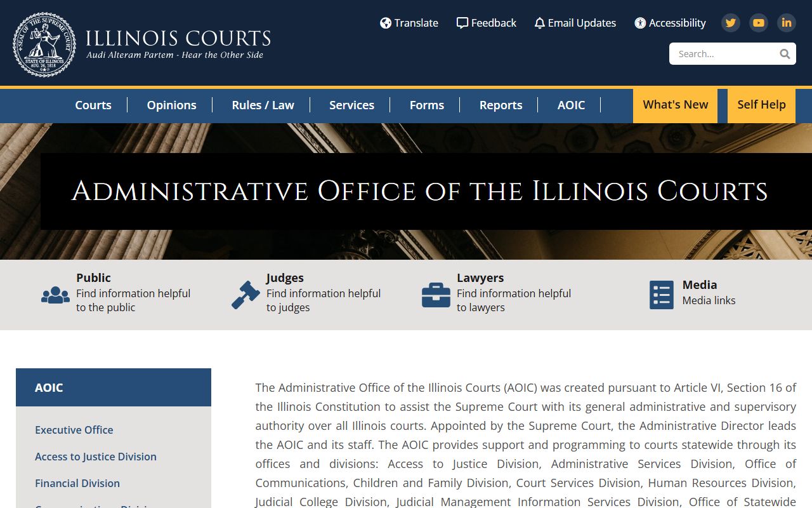Open the Rules / Law menu

263,105
